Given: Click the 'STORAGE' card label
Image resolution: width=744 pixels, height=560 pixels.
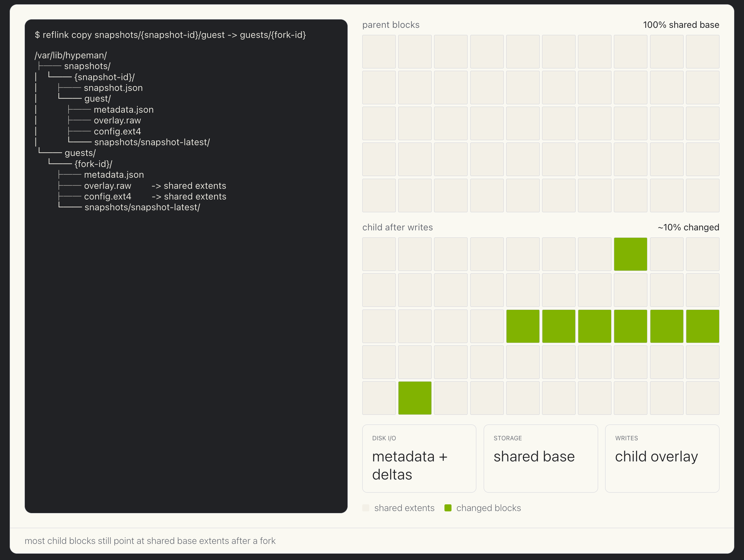Looking at the screenshot, I should coord(508,438).
